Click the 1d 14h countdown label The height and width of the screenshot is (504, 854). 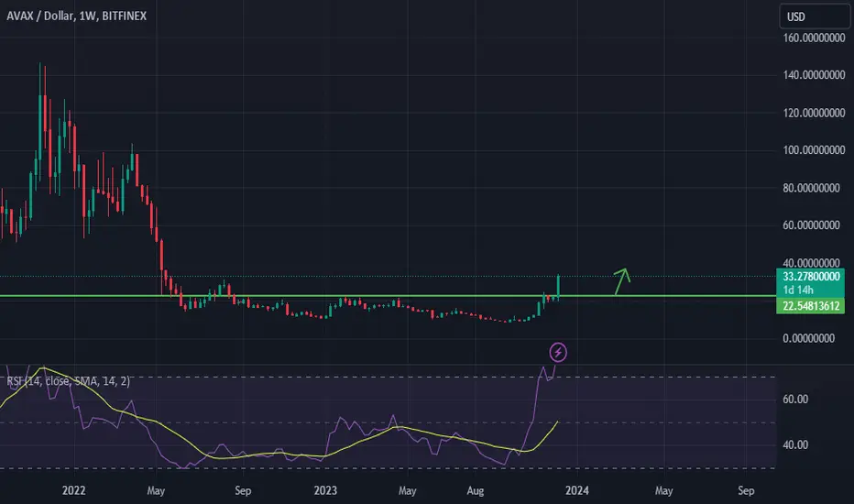798,290
